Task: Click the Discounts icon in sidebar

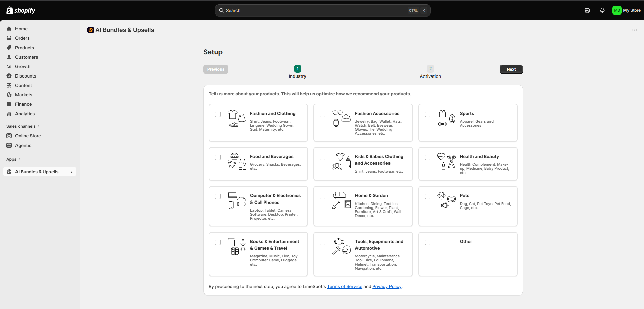Action: click(9, 76)
